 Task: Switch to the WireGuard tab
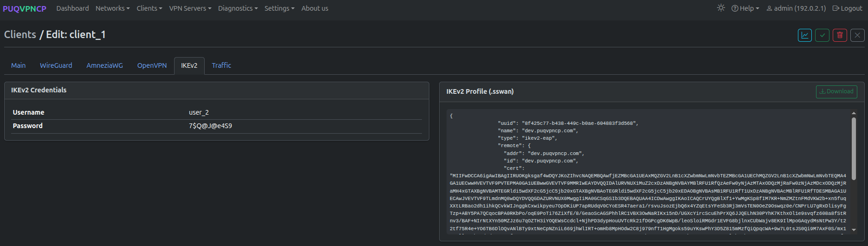pyautogui.click(x=56, y=65)
